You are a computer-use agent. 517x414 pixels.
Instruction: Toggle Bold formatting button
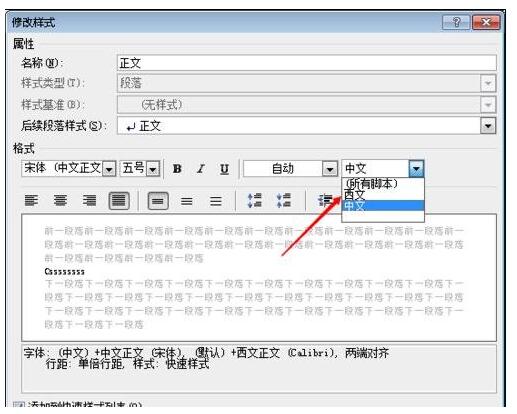pyautogui.click(x=177, y=169)
